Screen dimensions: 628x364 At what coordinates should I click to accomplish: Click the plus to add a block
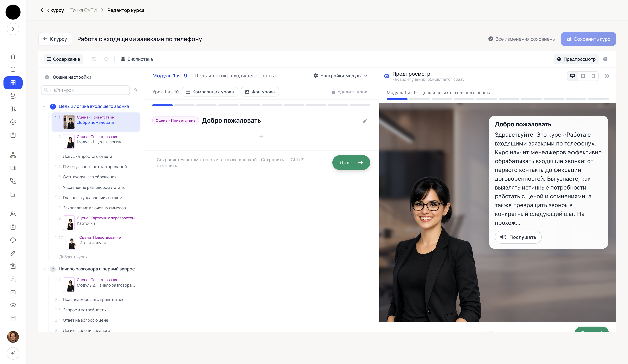pyautogui.click(x=261, y=136)
